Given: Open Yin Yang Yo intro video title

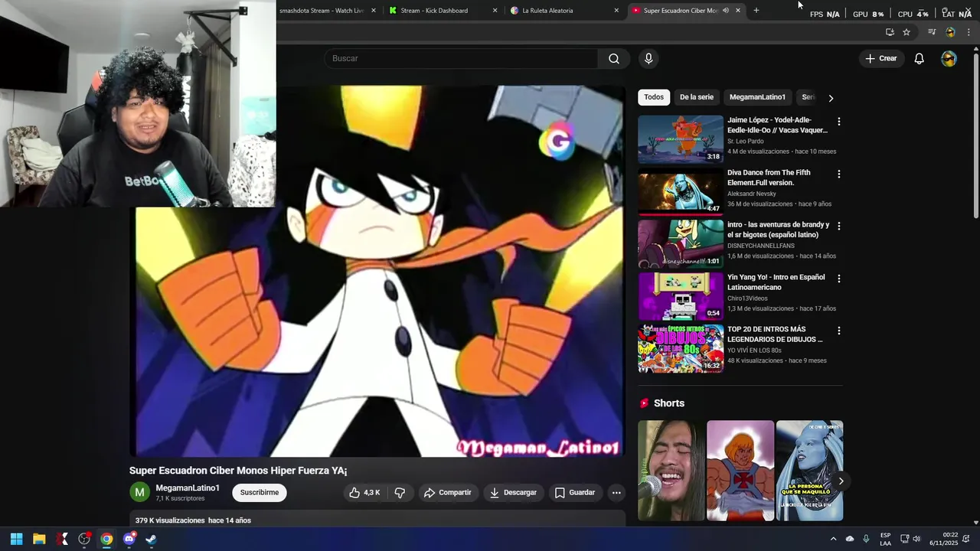Looking at the screenshot, I should click(x=776, y=282).
